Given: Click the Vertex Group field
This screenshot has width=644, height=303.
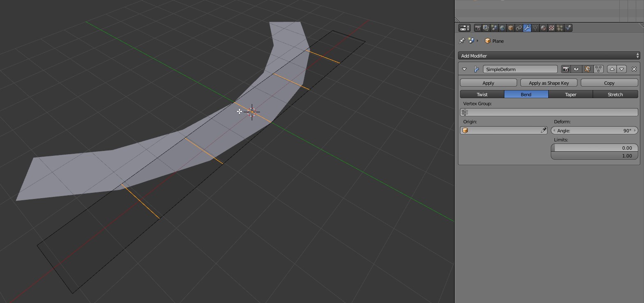Looking at the screenshot, I should 549,112.
